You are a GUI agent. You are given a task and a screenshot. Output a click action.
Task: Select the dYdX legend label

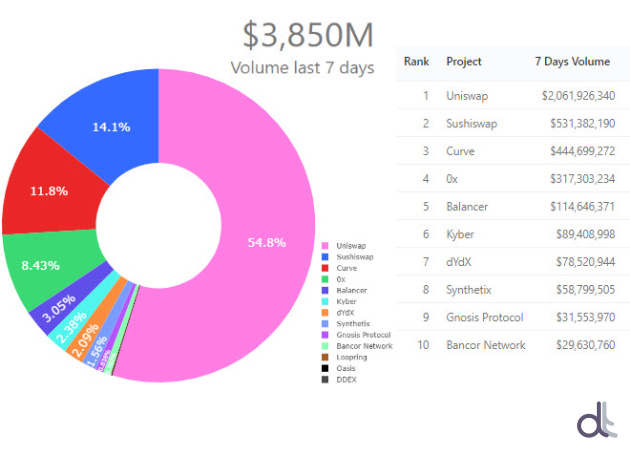pos(345,313)
